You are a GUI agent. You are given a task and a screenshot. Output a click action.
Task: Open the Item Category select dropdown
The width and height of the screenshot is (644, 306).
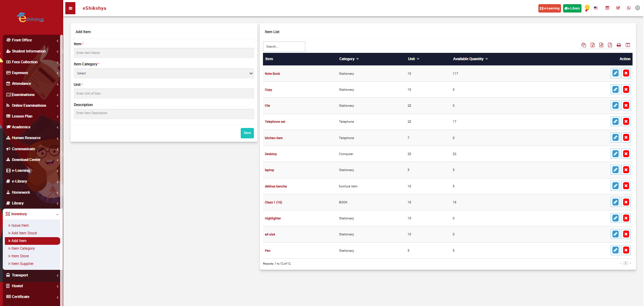click(164, 73)
